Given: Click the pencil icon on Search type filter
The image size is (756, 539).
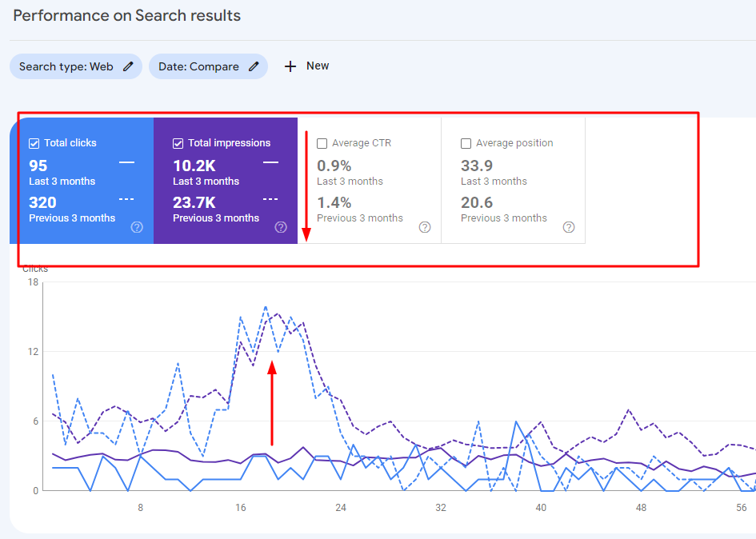Looking at the screenshot, I should pyautogui.click(x=128, y=66).
